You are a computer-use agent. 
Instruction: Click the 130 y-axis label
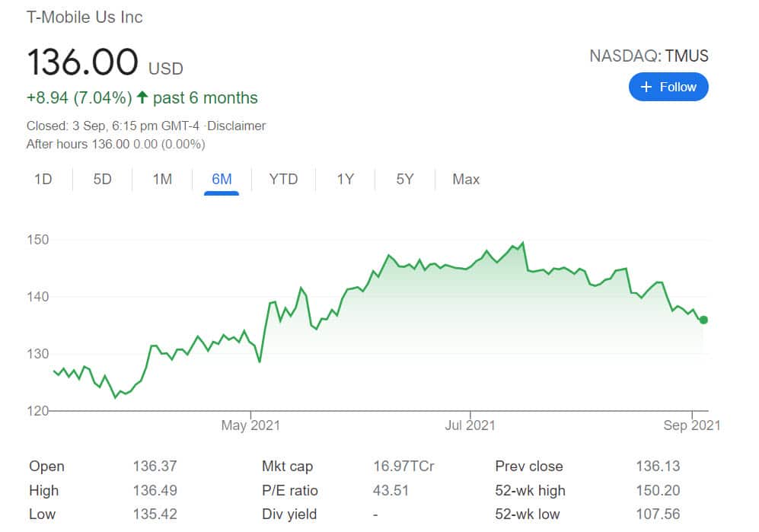pos(38,354)
